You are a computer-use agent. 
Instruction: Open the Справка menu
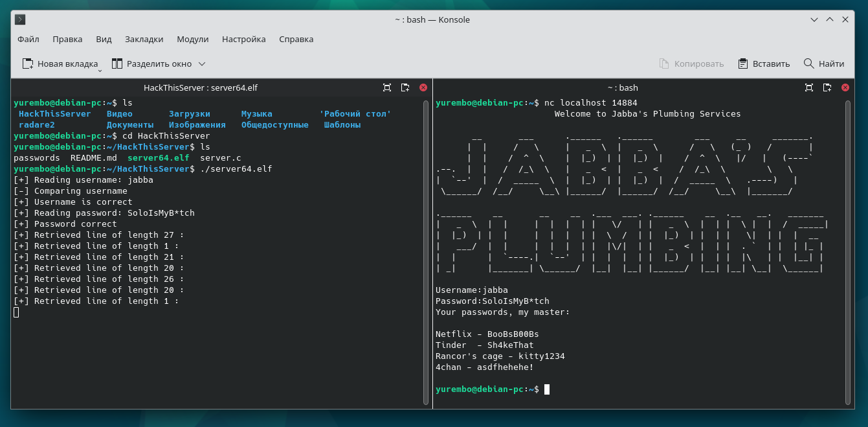(x=296, y=39)
